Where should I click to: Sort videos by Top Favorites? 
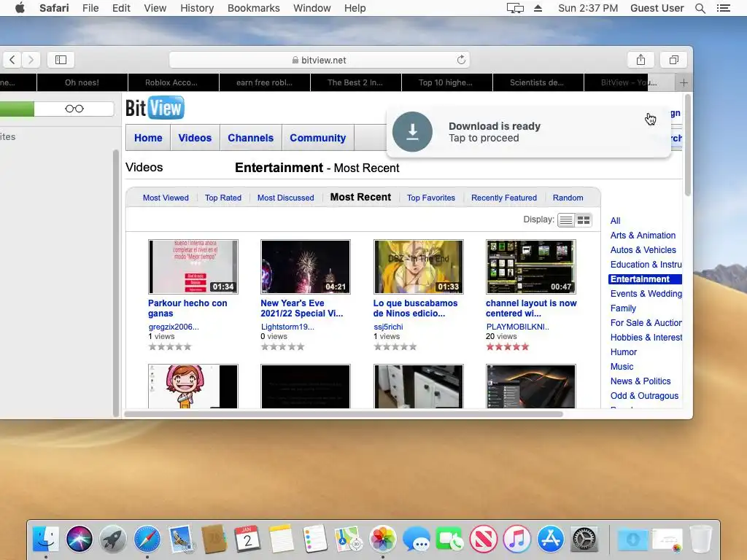pyautogui.click(x=430, y=198)
